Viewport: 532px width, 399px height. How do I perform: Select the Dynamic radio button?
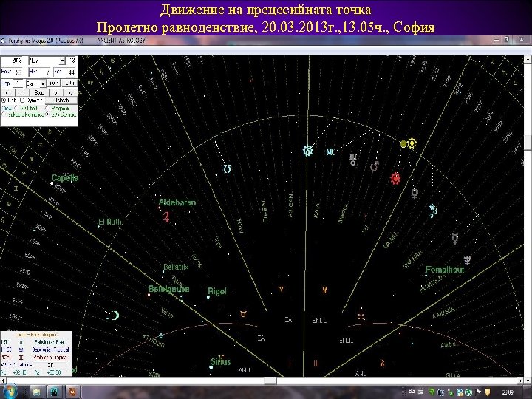click(22, 100)
